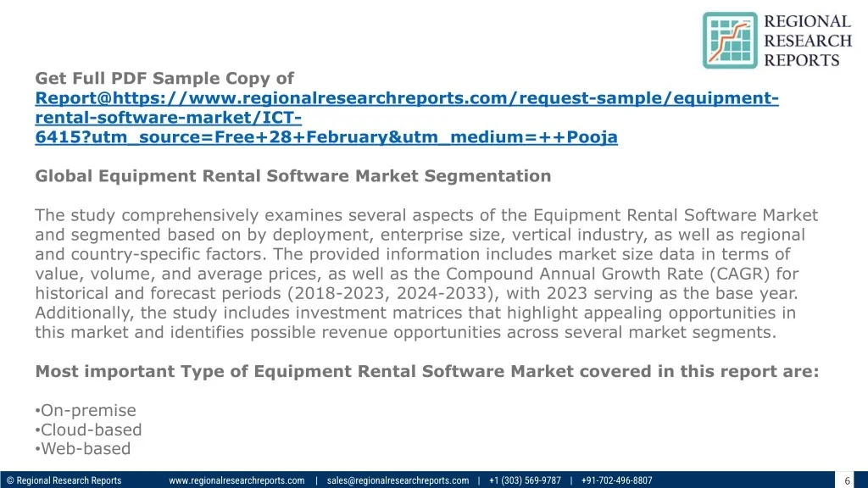Screen dimensions: 868x488
Task: Click phone number +91-702-496-8807
Action: point(617,480)
